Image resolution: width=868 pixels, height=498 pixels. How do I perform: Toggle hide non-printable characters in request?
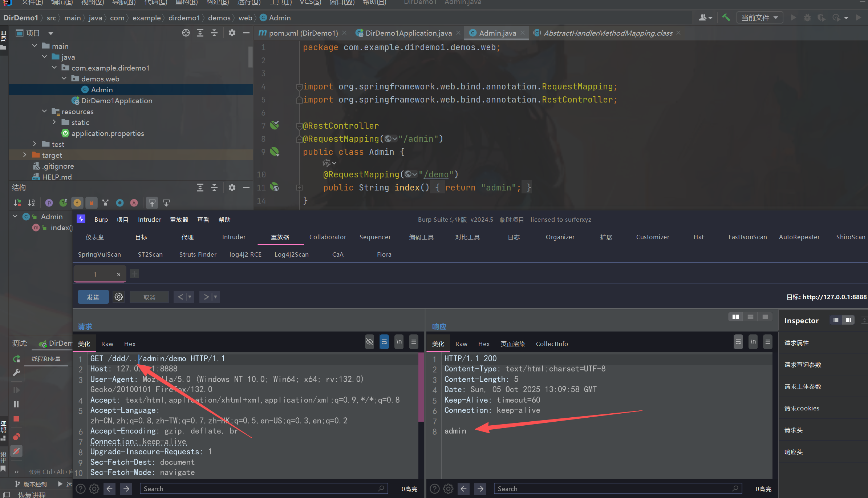[x=369, y=342]
